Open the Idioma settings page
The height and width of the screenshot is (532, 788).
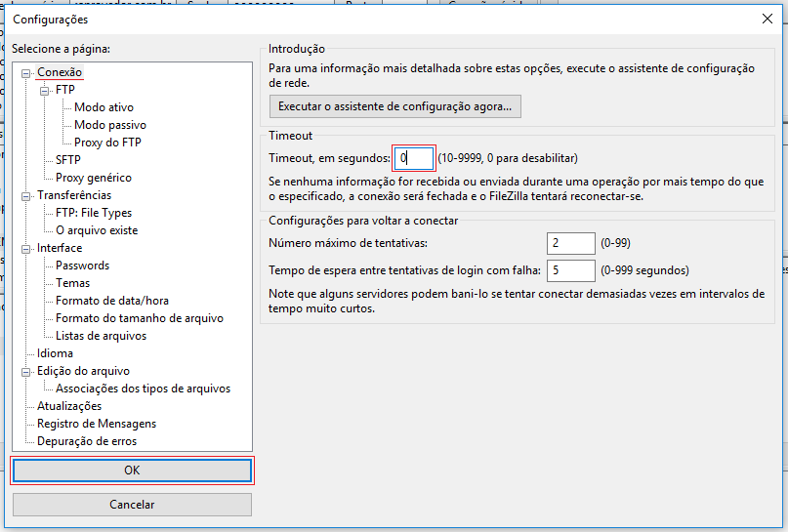pos(55,353)
